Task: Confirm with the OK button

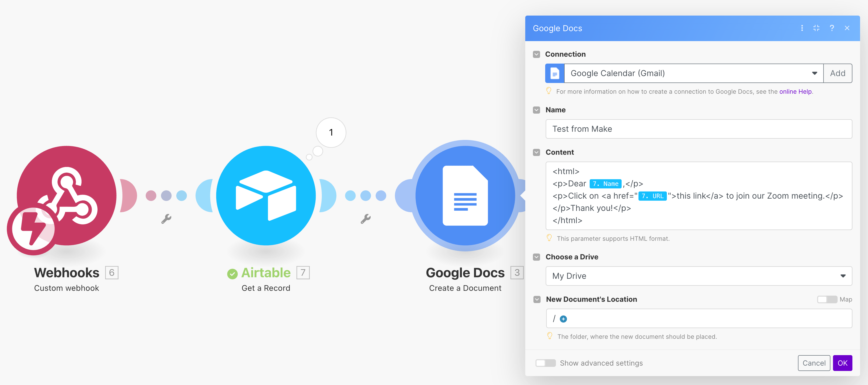Action: 842,363
